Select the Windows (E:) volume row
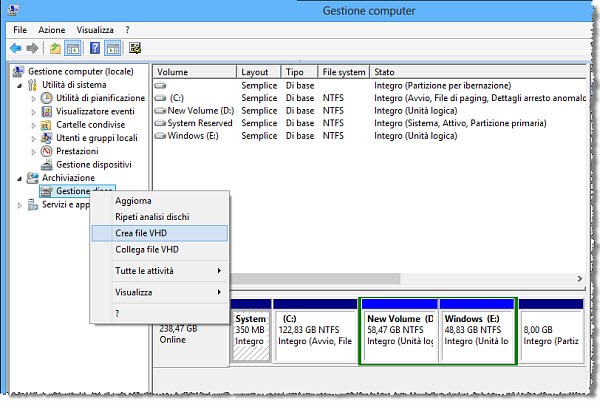600x401 pixels. (370, 136)
